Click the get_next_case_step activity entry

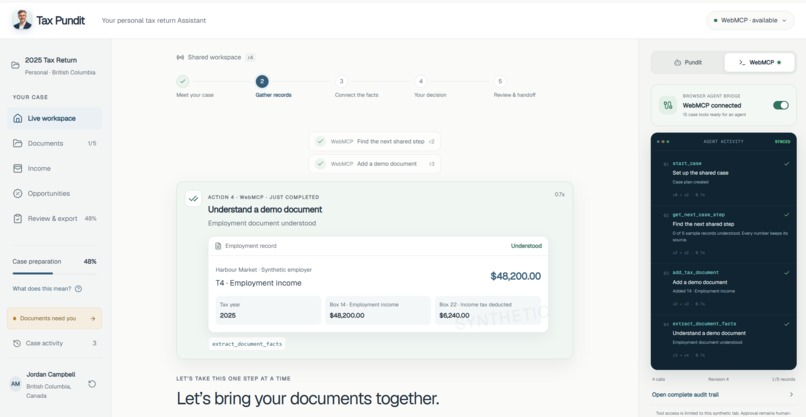(724, 233)
